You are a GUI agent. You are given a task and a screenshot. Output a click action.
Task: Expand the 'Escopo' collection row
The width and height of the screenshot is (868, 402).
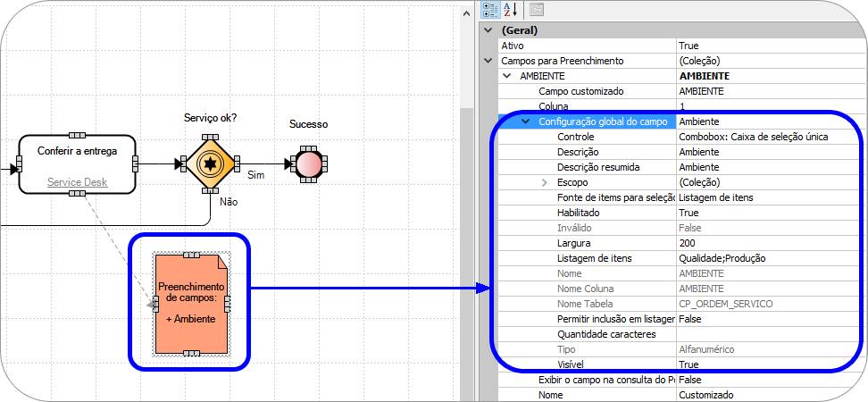(544, 182)
